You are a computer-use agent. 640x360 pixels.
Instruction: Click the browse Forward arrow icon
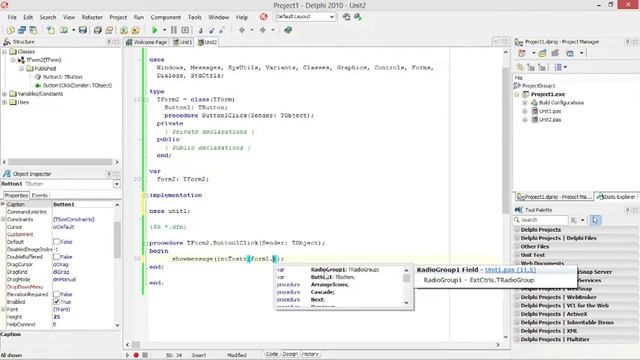pyautogui.click(x=263, y=30)
